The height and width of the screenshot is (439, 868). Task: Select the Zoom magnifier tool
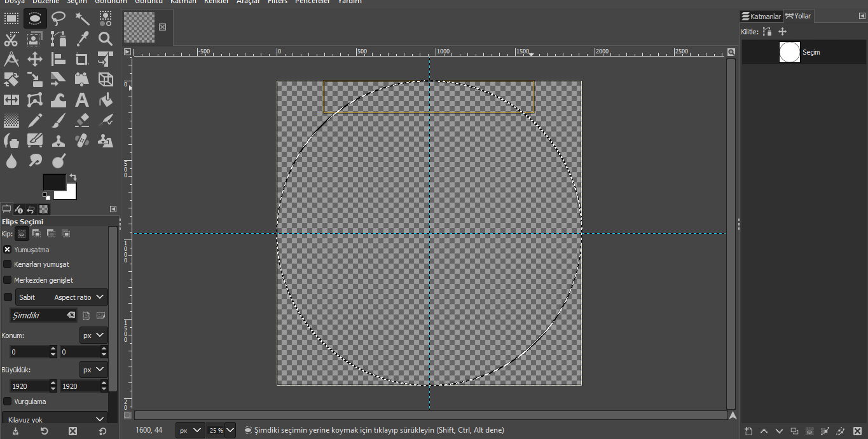pos(106,39)
